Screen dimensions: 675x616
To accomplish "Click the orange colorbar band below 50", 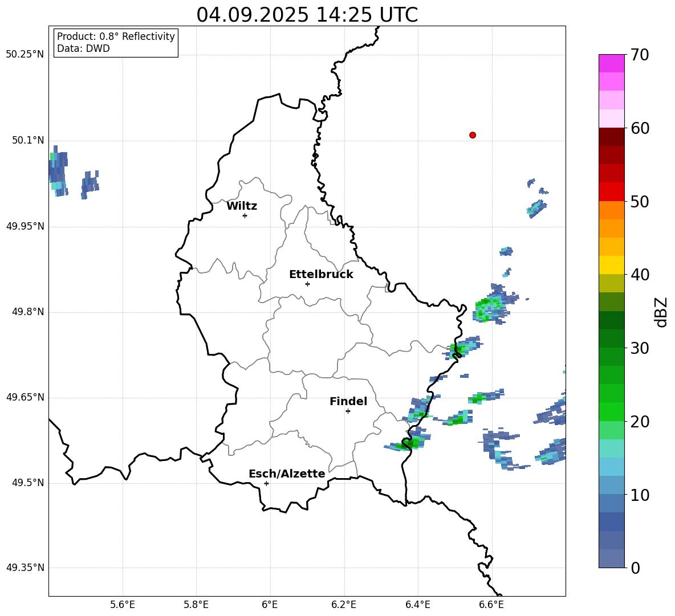I will point(611,210).
